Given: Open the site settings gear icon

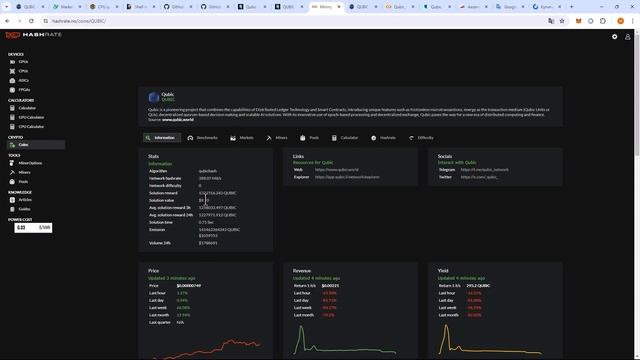Looking at the screenshot, I should (x=614, y=37).
